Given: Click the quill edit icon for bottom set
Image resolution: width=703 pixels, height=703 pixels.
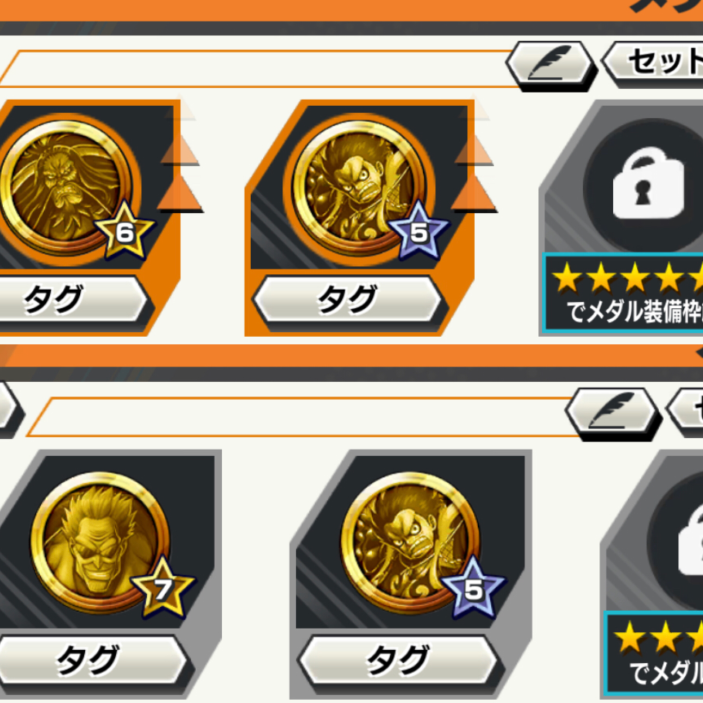Looking at the screenshot, I should coord(611,412).
